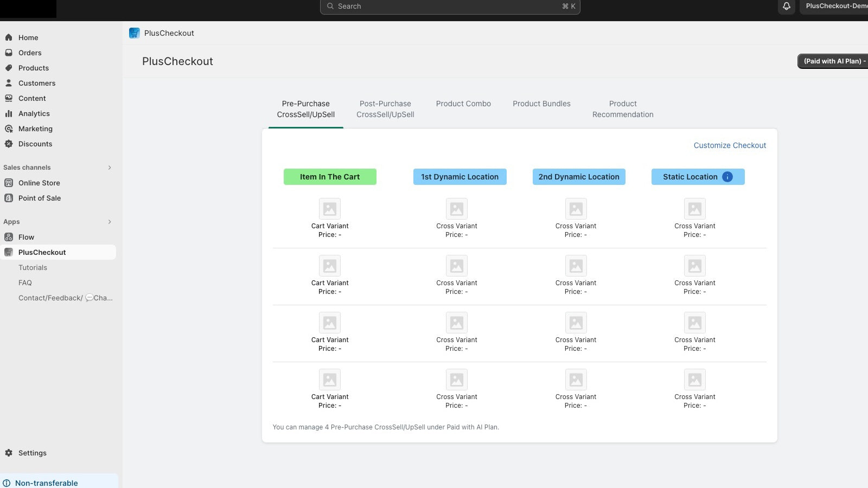Select third row 1st Dynamic Location thumbnail
This screenshot has height=488, width=868.
[457, 323]
